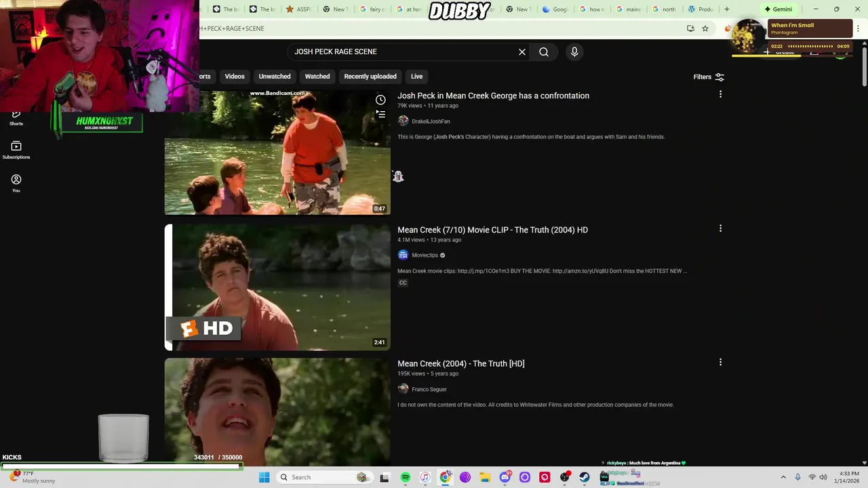Bookmark this page with the star icon
This screenshot has width=868, height=488.
pyautogui.click(x=705, y=28)
